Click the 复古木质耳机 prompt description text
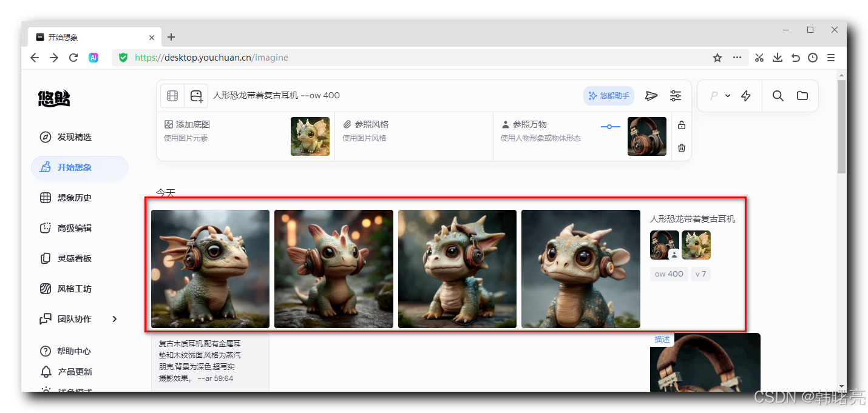Viewport: 868px width, 413px height. pos(200,361)
